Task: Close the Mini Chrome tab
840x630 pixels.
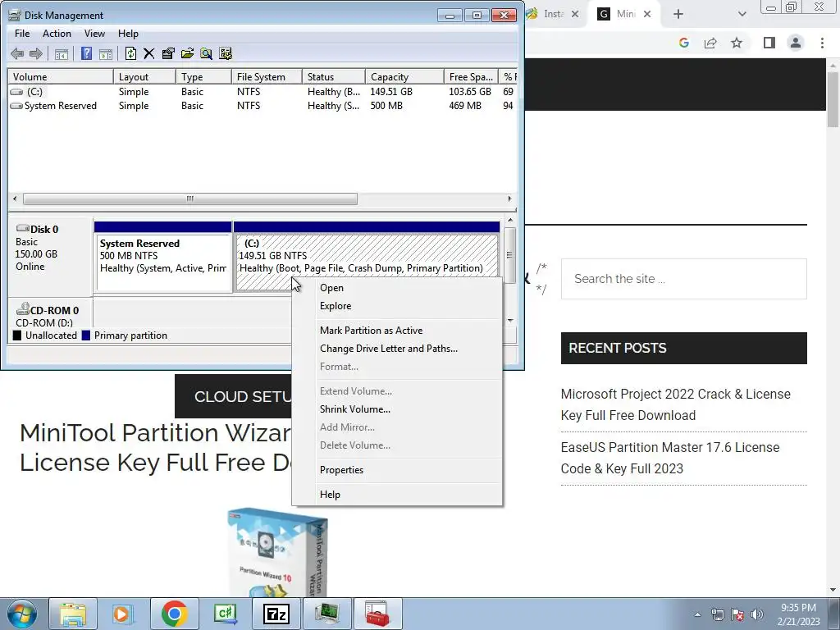Action: [647, 15]
